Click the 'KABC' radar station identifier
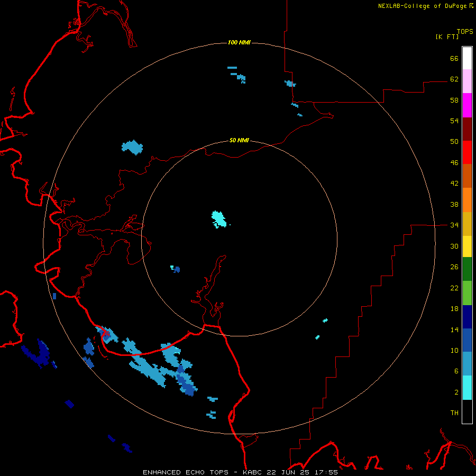 coord(253,472)
